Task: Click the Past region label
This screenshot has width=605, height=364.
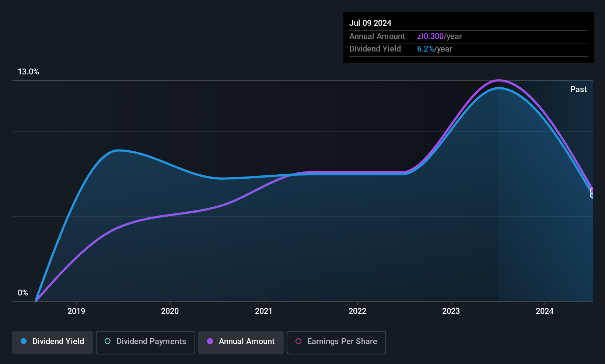Action: pyautogui.click(x=578, y=89)
